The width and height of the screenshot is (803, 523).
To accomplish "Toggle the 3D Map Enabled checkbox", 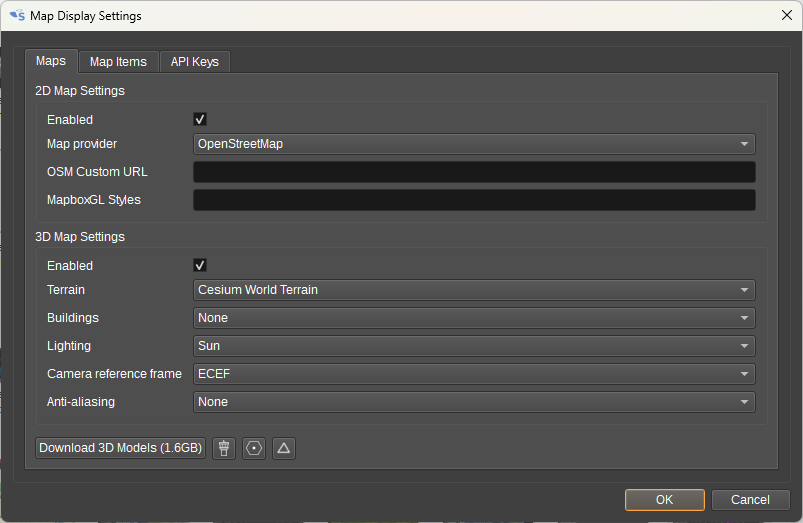I will click(x=200, y=265).
